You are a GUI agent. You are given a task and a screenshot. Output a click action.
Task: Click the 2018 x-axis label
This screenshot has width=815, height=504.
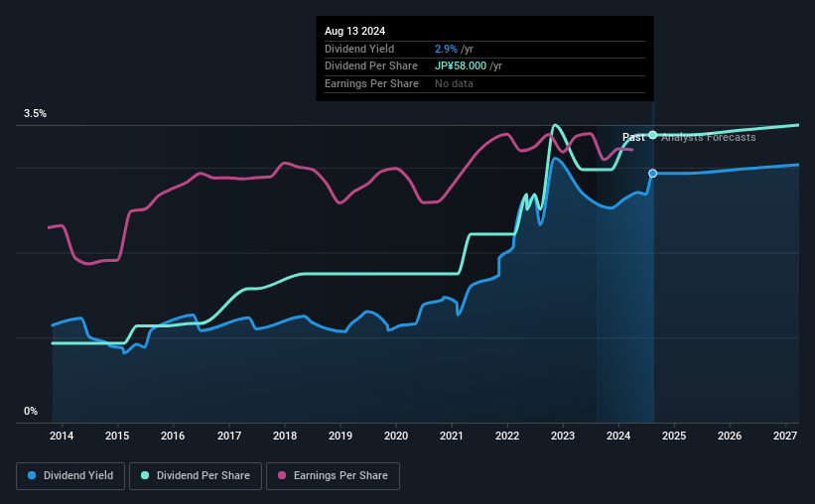[x=285, y=436]
